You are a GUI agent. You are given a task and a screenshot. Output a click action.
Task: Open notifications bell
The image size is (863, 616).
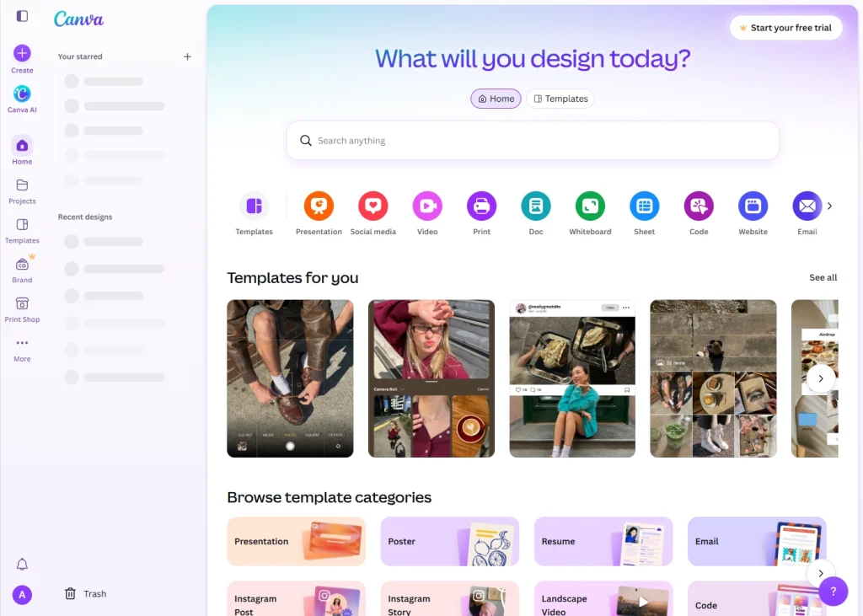[22, 565]
